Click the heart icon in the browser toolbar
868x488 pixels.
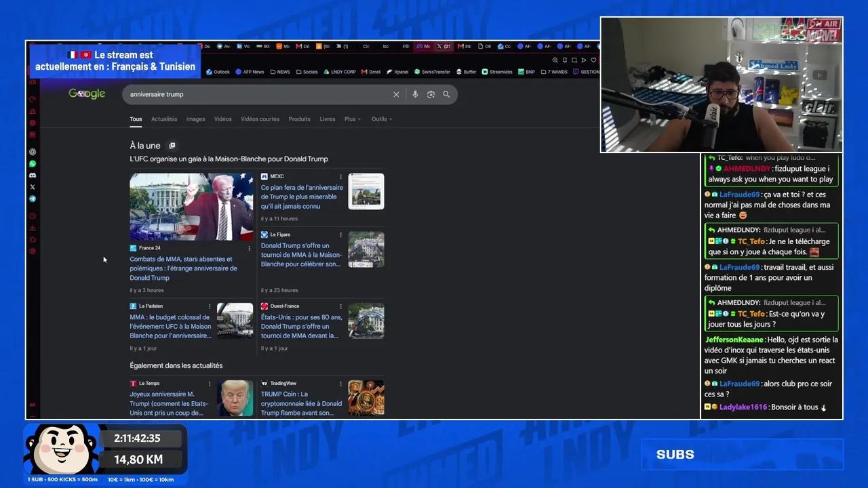click(593, 60)
